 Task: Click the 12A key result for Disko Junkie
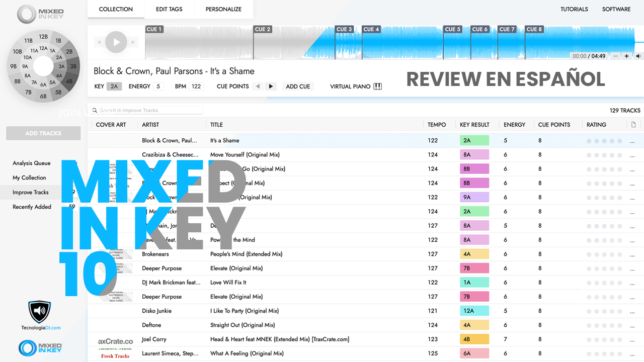click(474, 311)
